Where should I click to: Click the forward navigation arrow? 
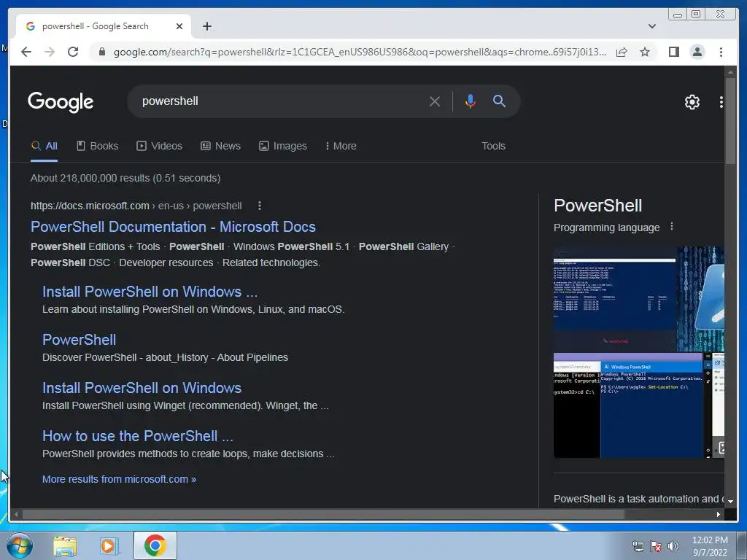click(50, 52)
